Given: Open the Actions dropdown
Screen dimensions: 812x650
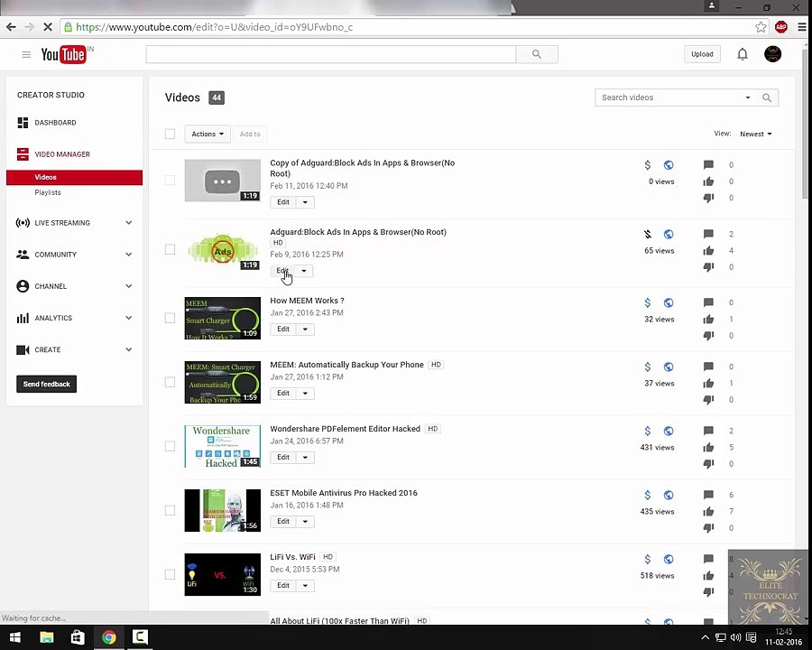Looking at the screenshot, I should pos(208,134).
